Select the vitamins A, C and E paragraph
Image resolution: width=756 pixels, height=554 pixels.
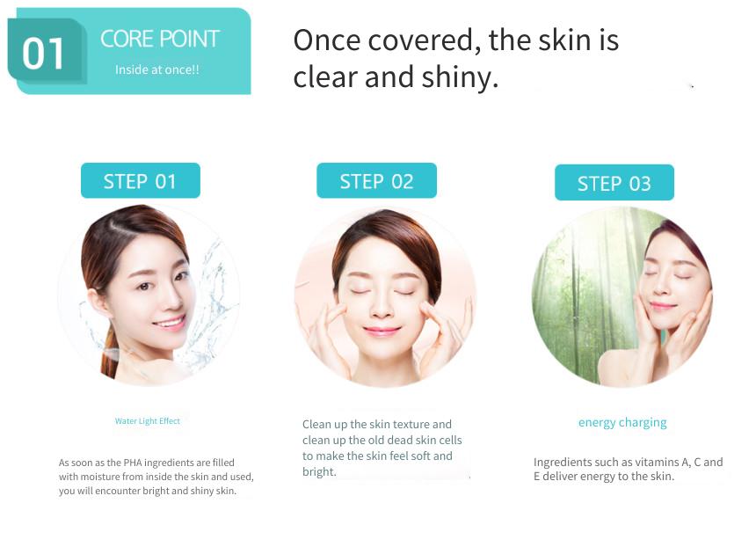coord(628,469)
